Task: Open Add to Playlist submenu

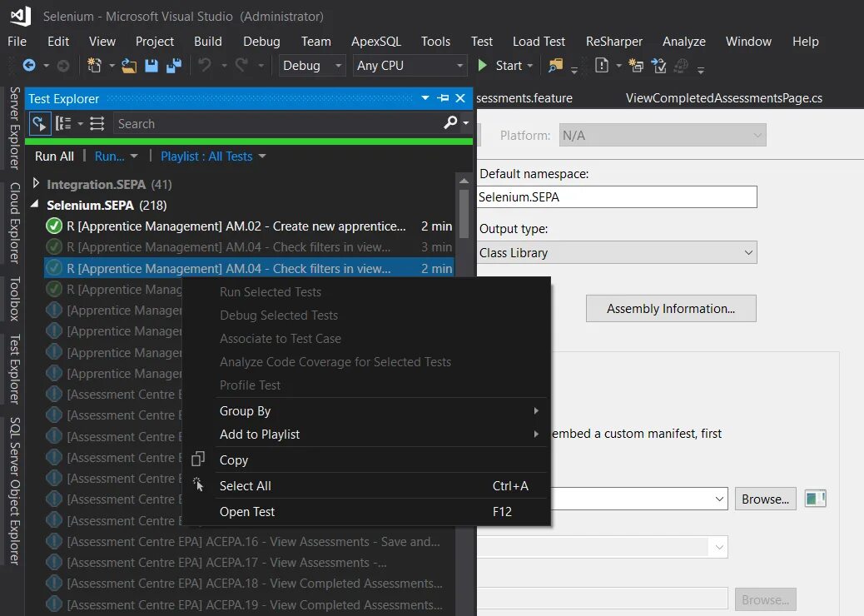Action: click(x=366, y=435)
